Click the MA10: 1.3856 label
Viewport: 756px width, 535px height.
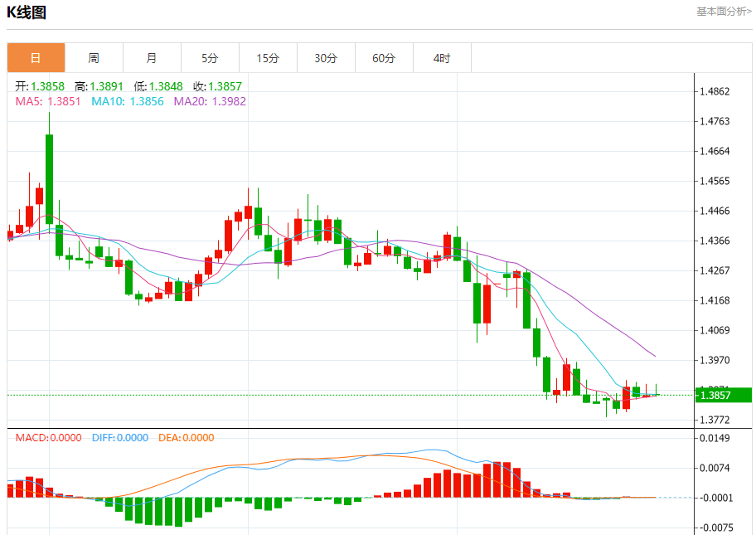128,101
